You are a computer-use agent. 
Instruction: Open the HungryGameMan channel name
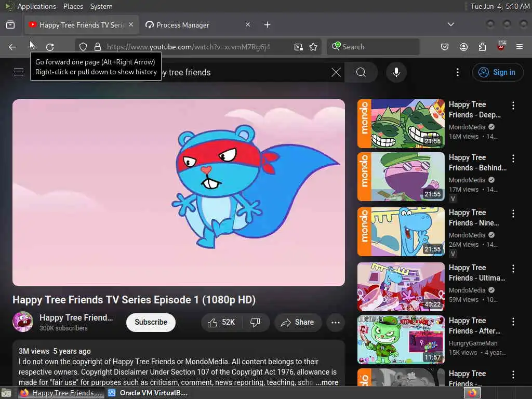(x=473, y=343)
